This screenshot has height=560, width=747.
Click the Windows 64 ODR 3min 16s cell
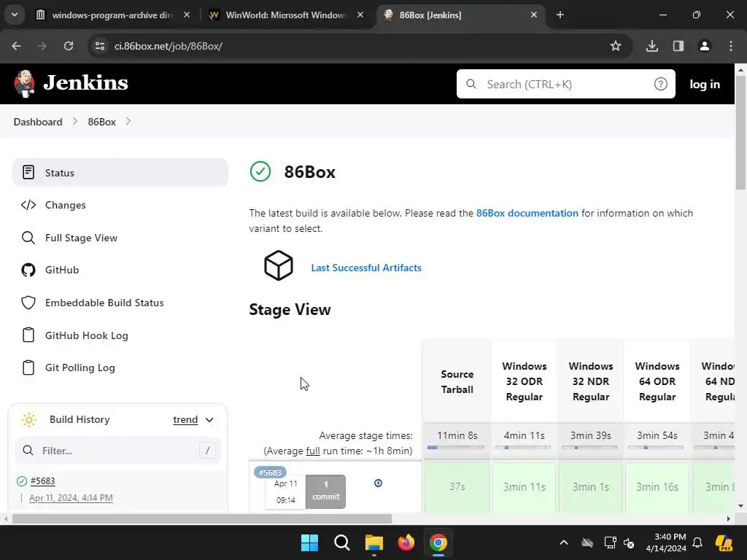(x=657, y=486)
